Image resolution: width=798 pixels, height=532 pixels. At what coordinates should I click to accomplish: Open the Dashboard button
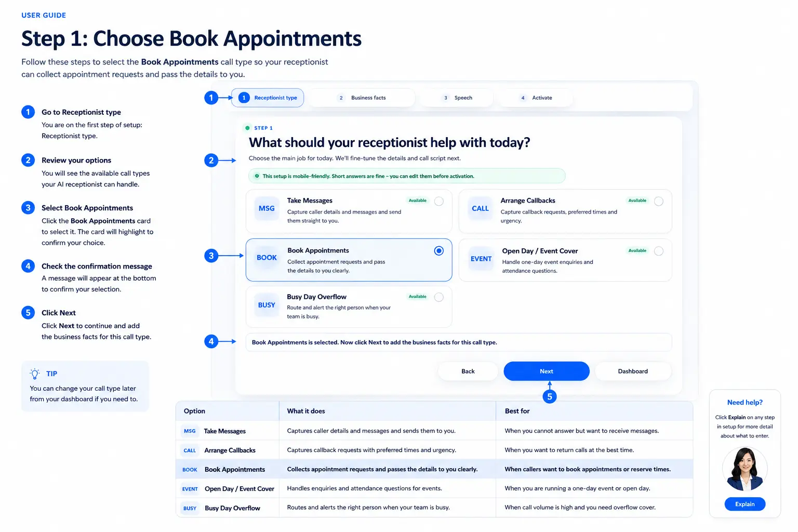[x=633, y=371]
